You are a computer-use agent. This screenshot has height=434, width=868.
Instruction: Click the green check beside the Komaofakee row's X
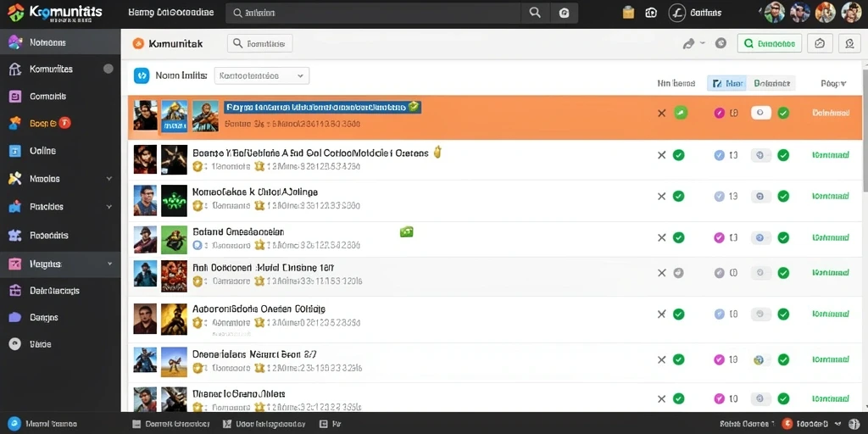(x=678, y=196)
